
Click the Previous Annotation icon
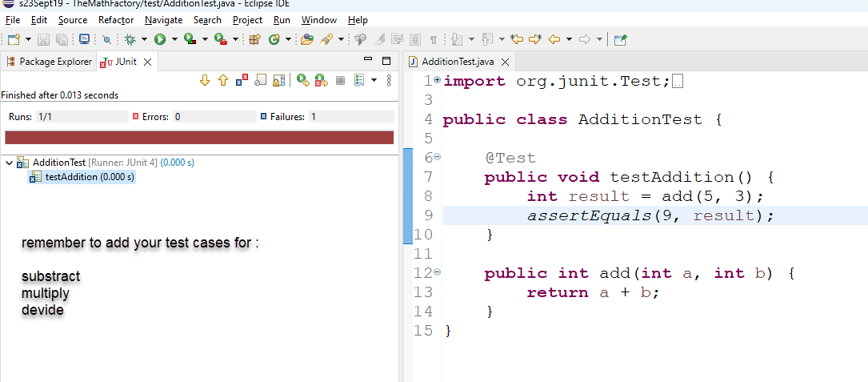pos(488,39)
